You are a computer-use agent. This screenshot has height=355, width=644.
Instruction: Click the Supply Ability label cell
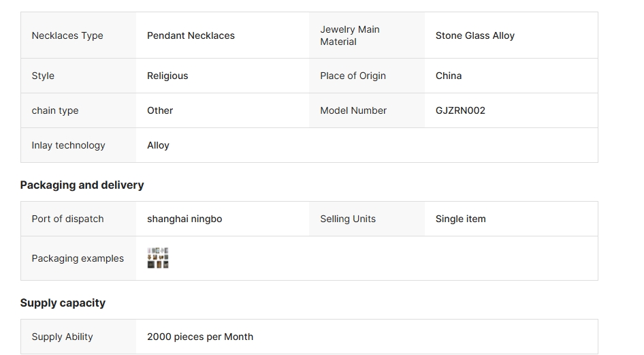tap(62, 337)
